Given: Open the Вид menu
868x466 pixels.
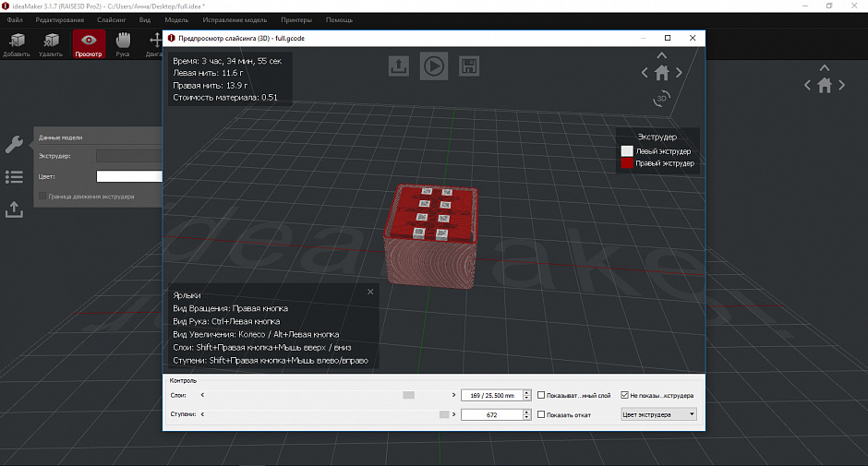Looking at the screenshot, I should coord(144,20).
